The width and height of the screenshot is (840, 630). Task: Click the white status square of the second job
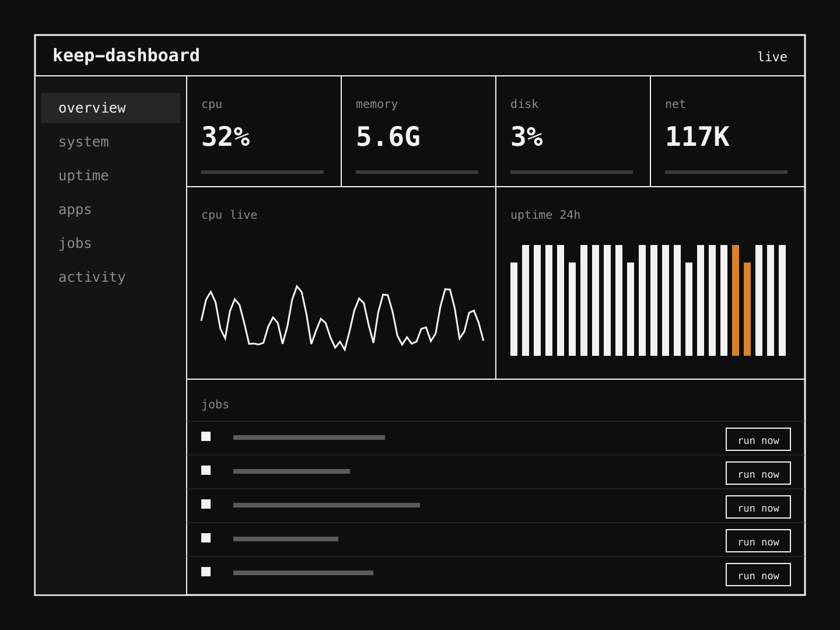(206, 470)
